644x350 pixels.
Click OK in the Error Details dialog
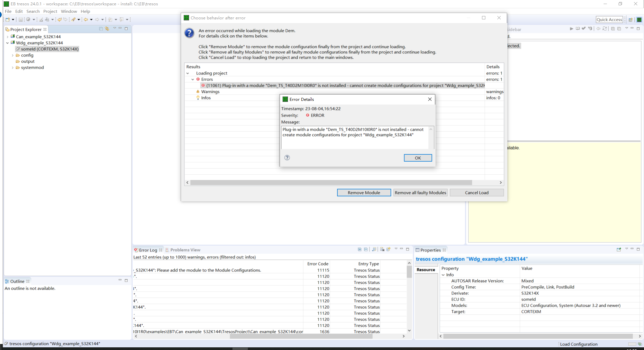tap(418, 158)
